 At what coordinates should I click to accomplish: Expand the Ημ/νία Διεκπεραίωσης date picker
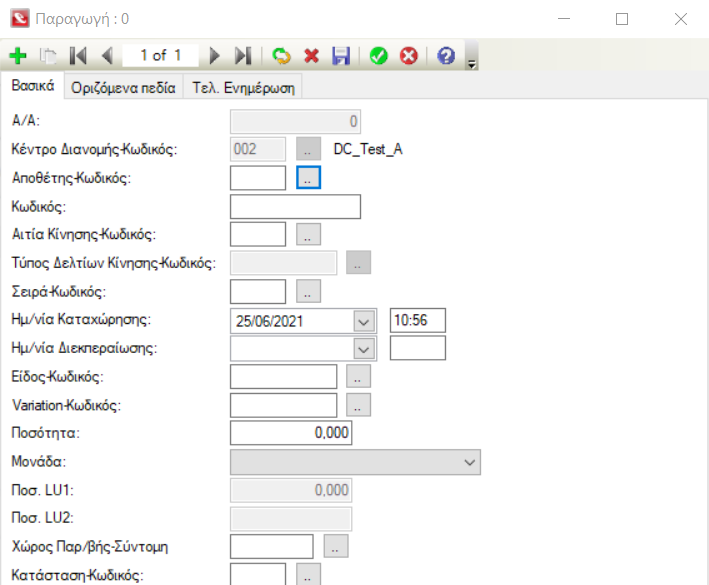pyautogui.click(x=364, y=349)
